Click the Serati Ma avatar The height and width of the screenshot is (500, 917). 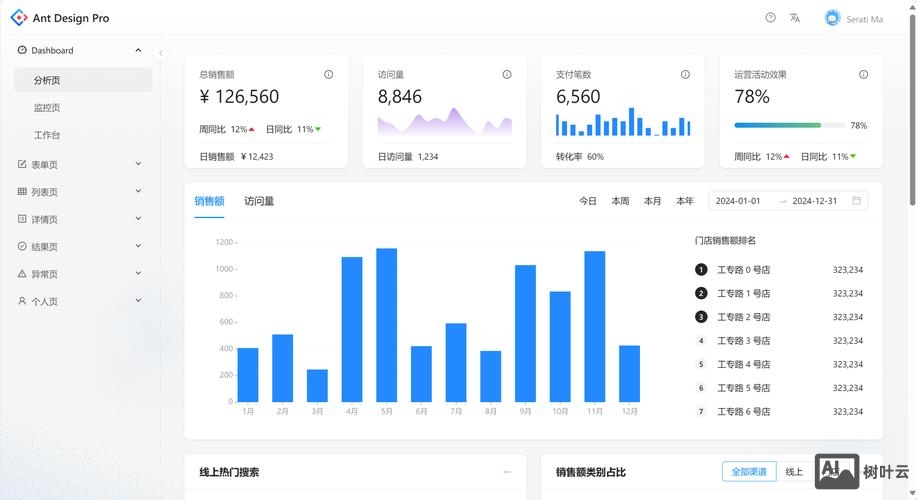[832, 18]
